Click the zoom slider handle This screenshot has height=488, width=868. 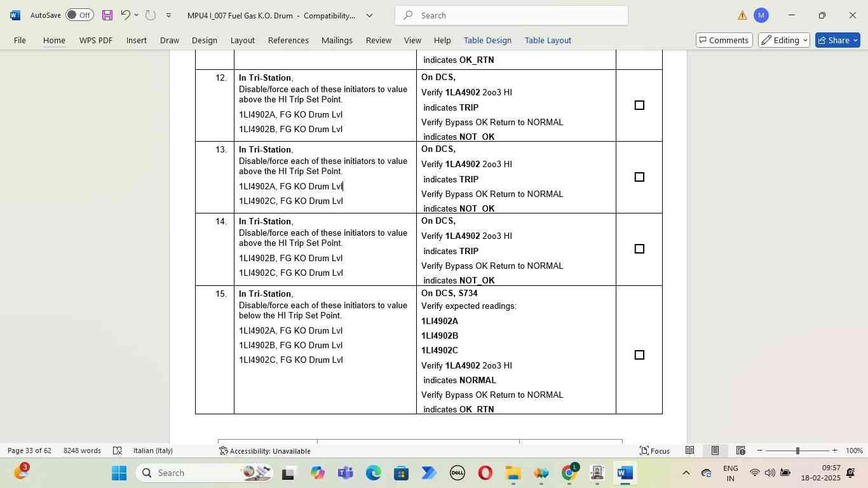tap(797, 451)
